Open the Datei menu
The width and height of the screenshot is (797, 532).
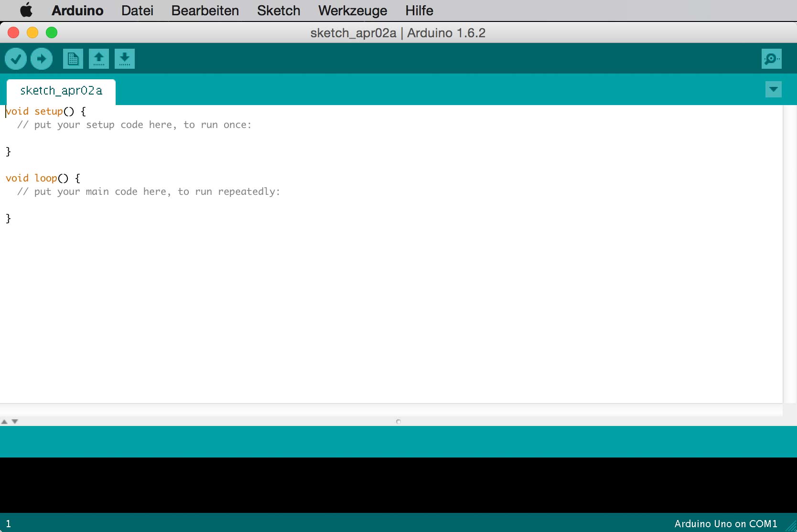(x=137, y=11)
